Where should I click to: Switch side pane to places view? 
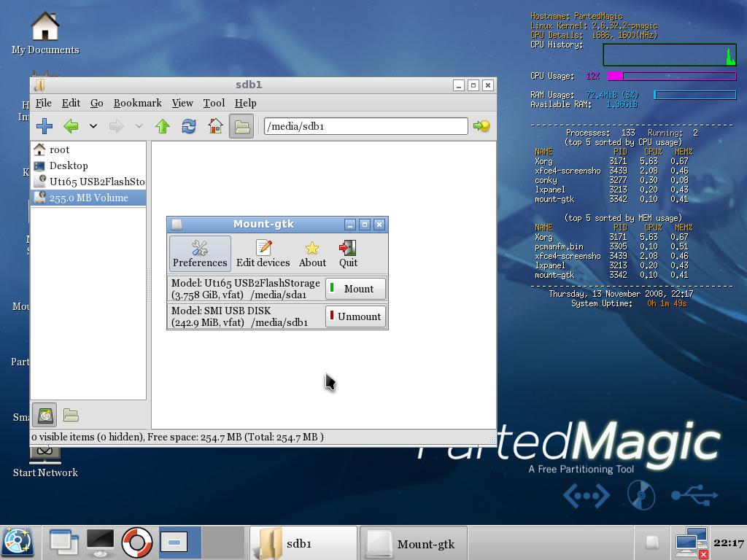[44, 415]
